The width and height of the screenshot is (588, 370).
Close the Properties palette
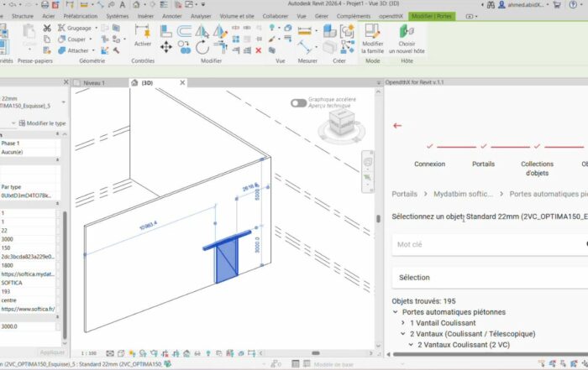(66, 81)
